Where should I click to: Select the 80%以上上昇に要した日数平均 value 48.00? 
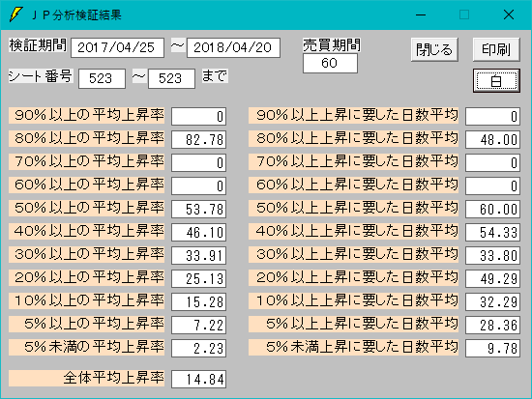[492, 140]
